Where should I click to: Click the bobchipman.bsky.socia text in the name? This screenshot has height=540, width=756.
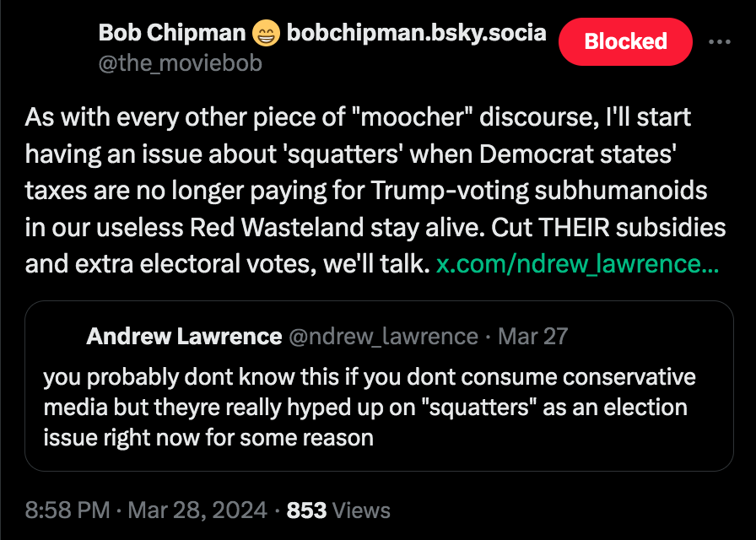416,34
